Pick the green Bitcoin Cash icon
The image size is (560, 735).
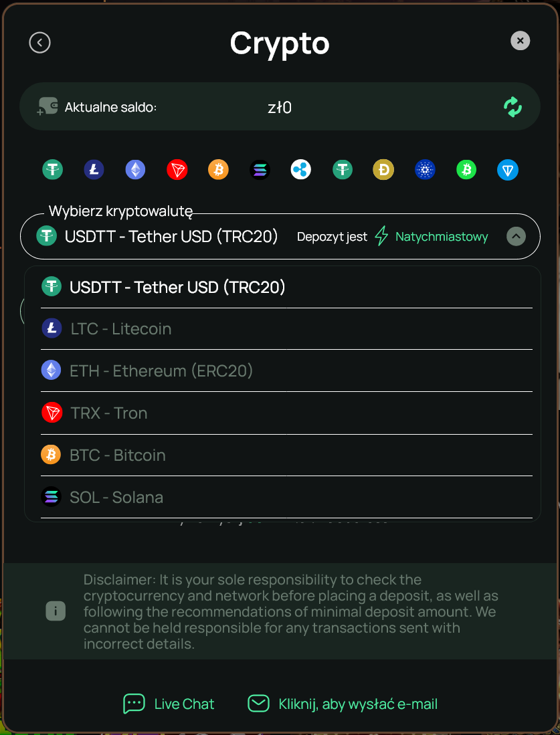click(466, 169)
